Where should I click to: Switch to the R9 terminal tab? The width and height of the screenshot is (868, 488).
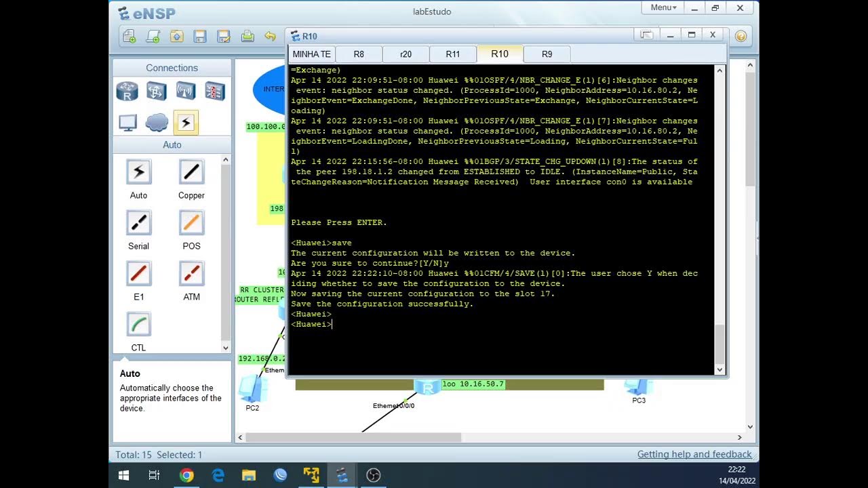coord(547,54)
